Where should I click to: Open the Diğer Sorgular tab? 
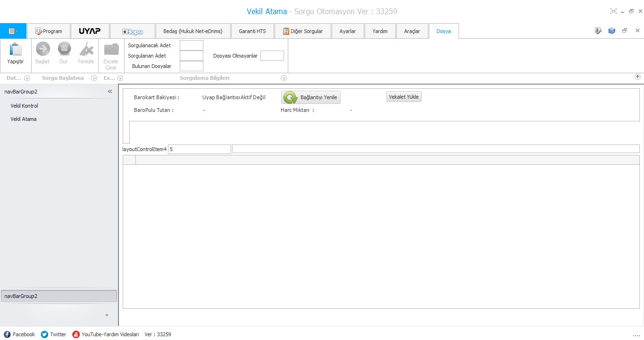303,31
